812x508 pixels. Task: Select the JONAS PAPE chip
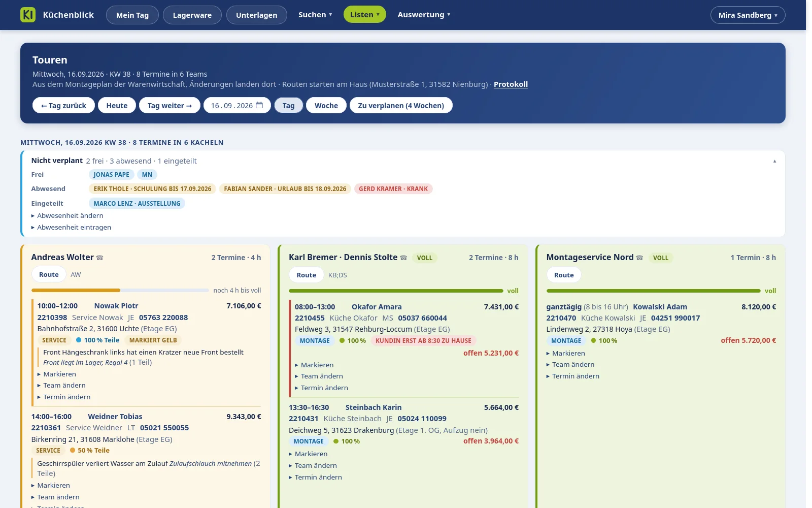point(111,174)
